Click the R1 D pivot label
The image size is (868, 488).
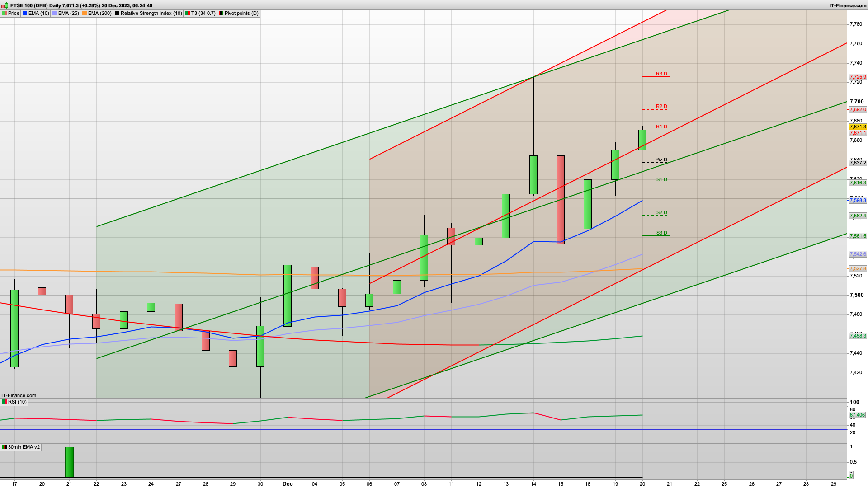pyautogui.click(x=661, y=127)
